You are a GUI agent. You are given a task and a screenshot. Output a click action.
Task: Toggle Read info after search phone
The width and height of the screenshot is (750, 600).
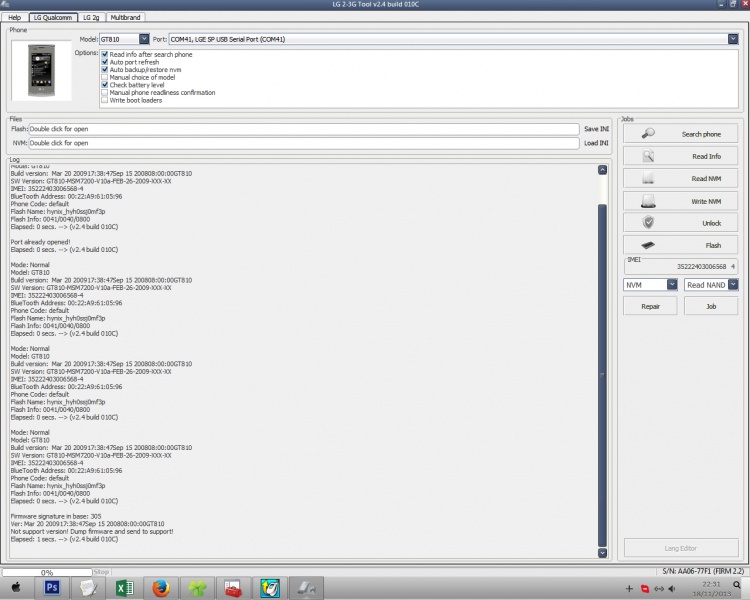[x=105, y=54]
